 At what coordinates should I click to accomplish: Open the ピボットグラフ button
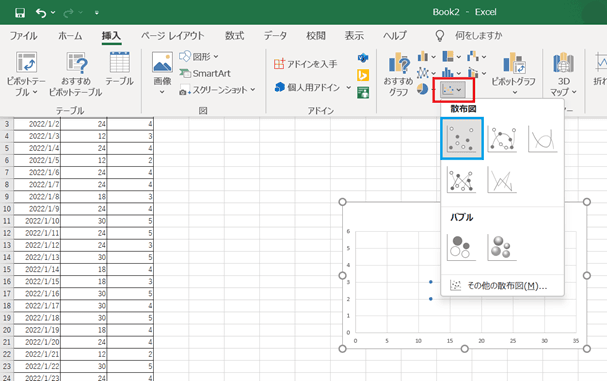514,74
